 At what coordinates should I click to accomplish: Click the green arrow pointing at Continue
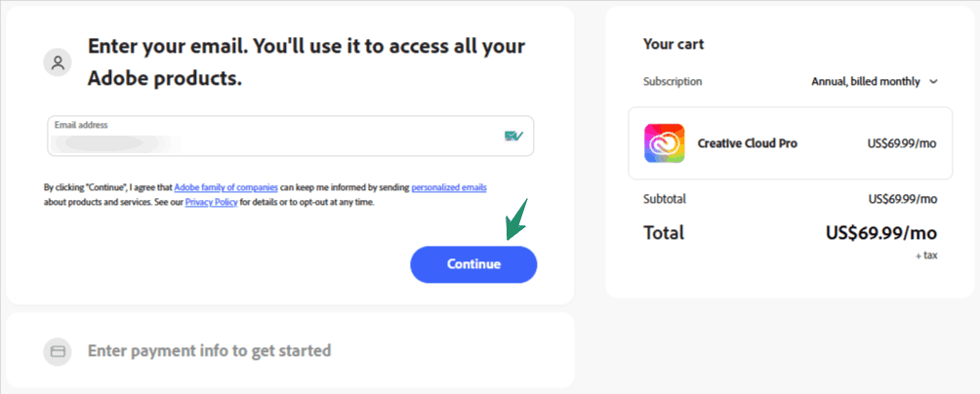pyautogui.click(x=516, y=219)
